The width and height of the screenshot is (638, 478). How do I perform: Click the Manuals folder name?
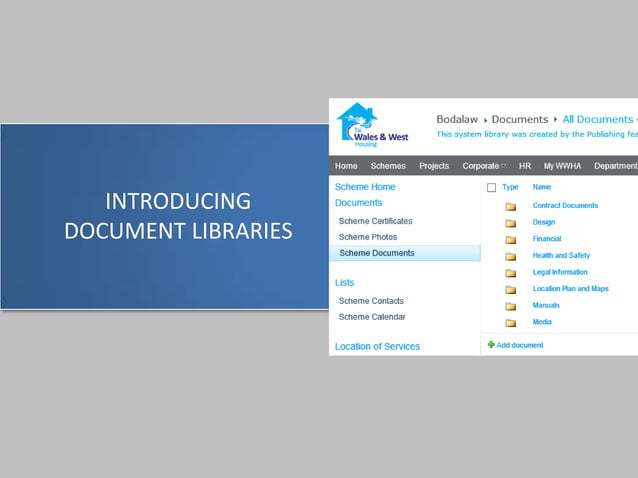pos(546,305)
